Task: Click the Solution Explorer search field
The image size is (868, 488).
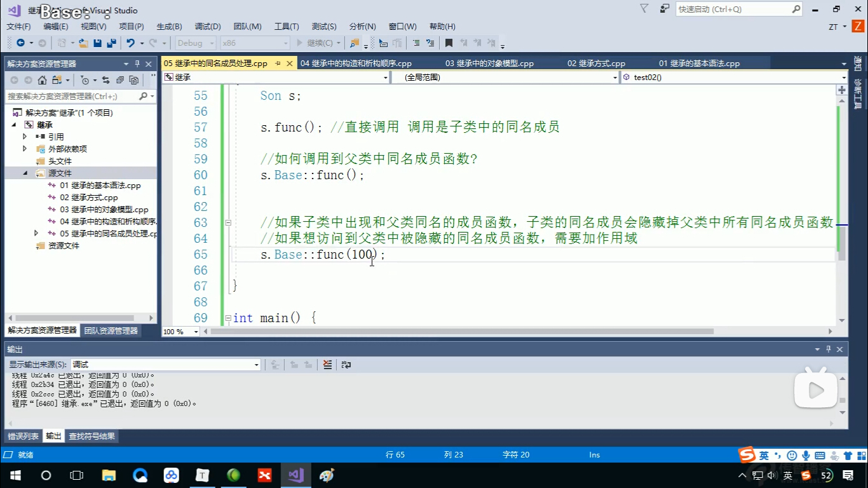Action: [x=72, y=96]
